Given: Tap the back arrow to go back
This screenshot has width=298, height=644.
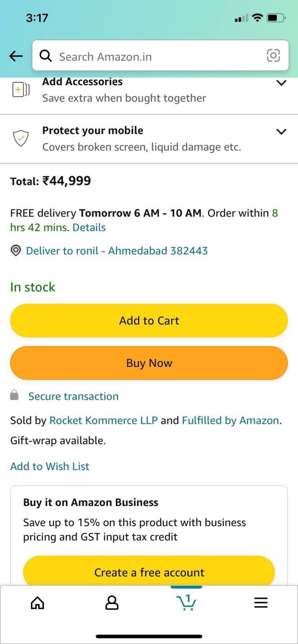Looking at the screenshot, I should click(x=16, y=56).
